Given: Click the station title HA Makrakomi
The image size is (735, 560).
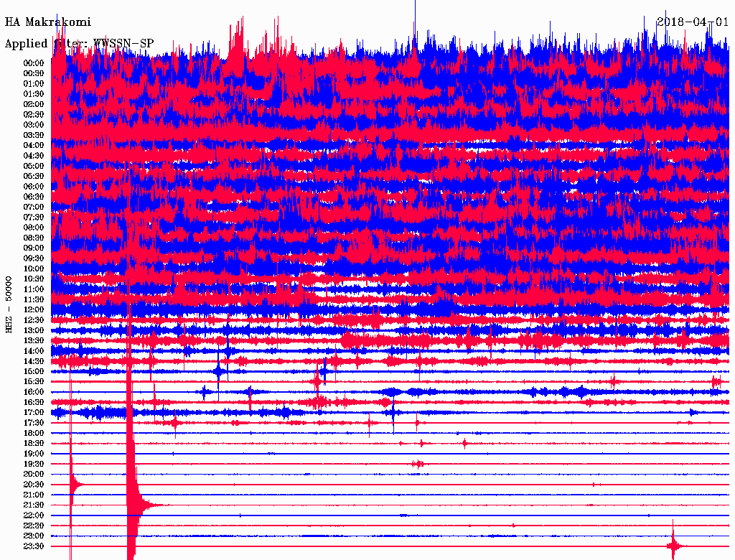Looking at the screenshot, I should click(x=48, y=22).
